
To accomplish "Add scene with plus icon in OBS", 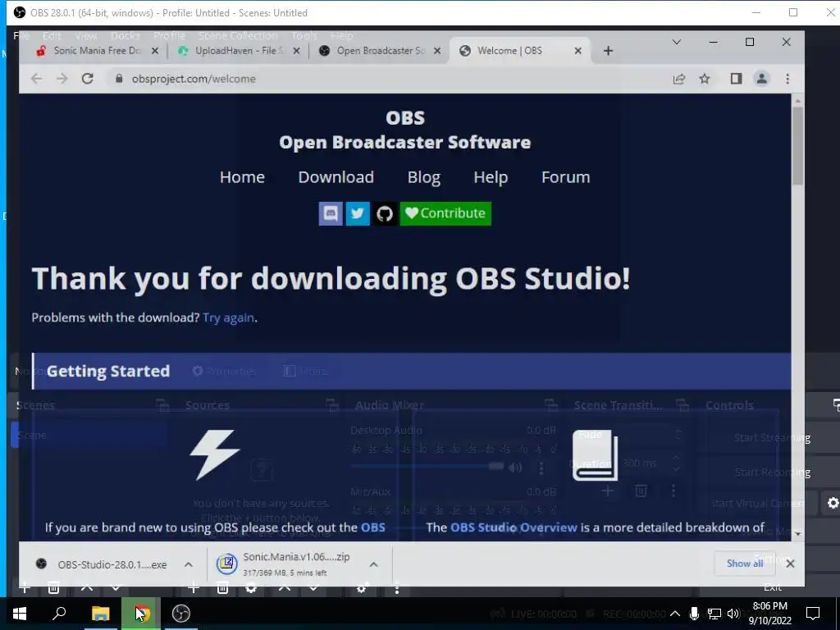I will 25,587.
